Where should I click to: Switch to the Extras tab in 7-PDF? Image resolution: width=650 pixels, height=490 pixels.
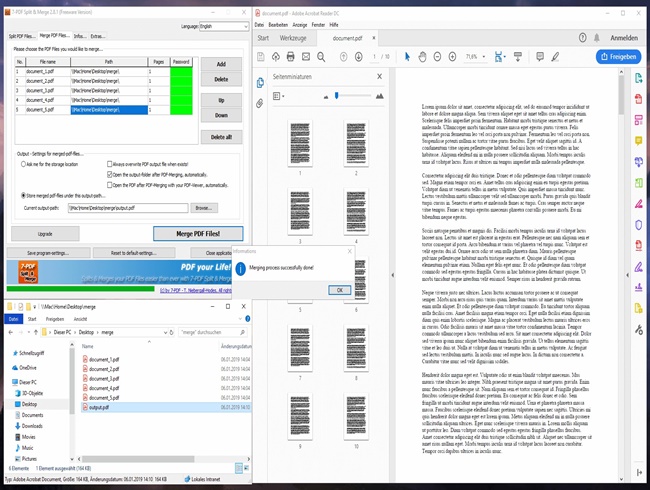pyautogui.click(x=98, y=36)
